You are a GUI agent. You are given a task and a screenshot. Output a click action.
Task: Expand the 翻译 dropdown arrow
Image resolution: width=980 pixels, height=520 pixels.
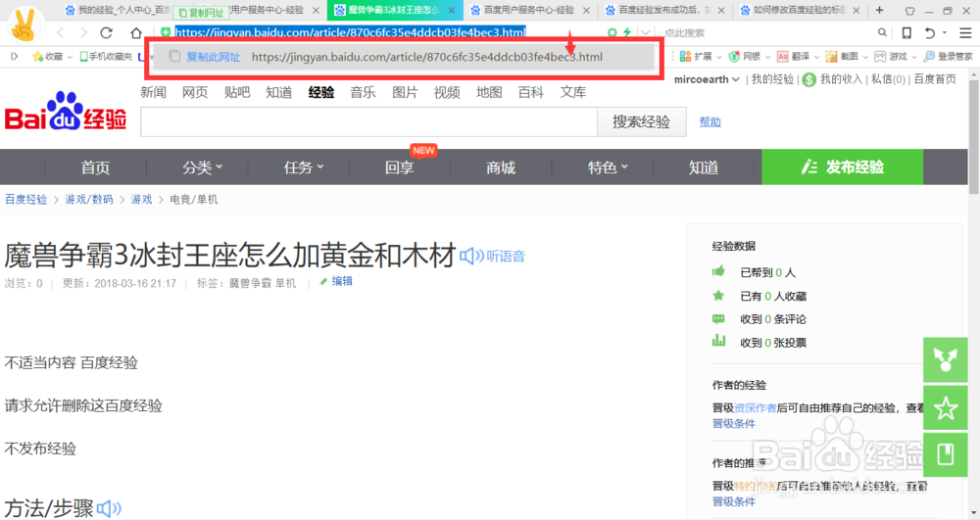pos(816,57)
